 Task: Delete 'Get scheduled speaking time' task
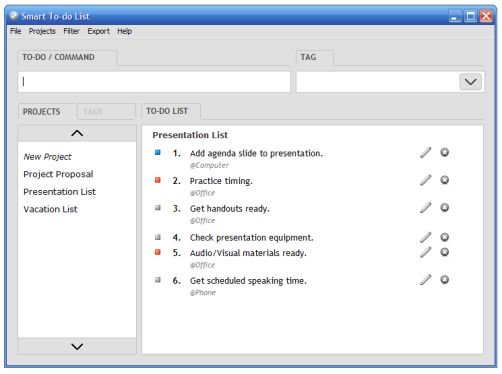445,279
